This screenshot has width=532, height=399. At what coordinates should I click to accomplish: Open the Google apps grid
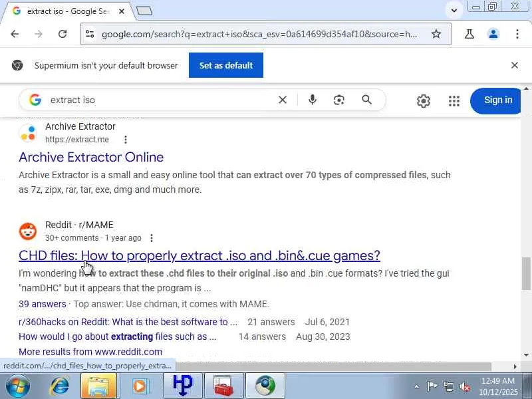pos(454,101)
